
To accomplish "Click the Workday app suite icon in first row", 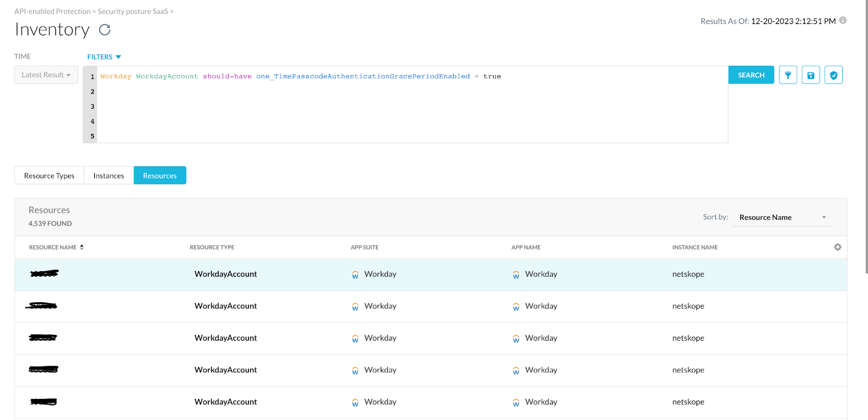I will [355, 275].
